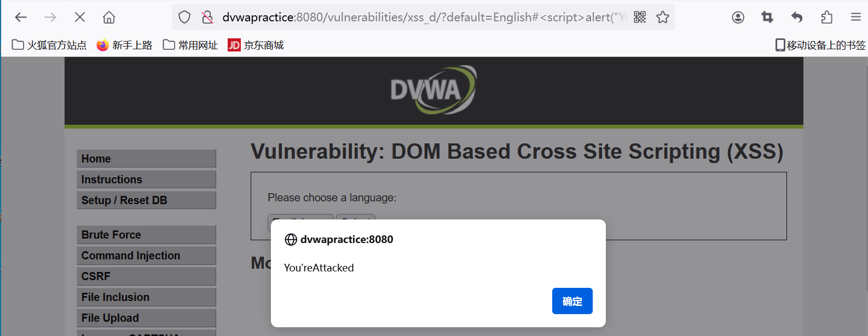The width and height of the screenshot is (868, 336).
Task: Open the tracking protection shield icon
Action: click(x=184, y=18)
